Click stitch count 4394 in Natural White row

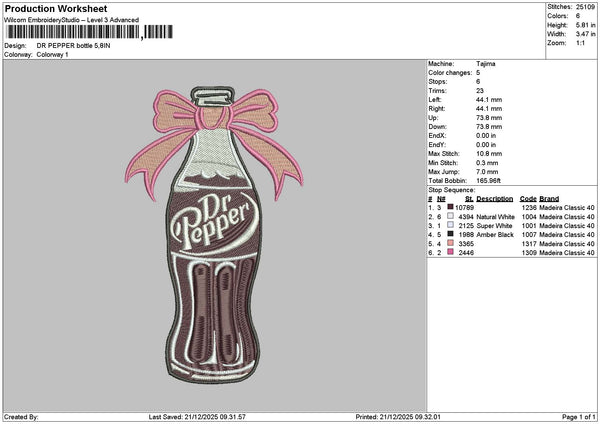(x=466, y=217)
